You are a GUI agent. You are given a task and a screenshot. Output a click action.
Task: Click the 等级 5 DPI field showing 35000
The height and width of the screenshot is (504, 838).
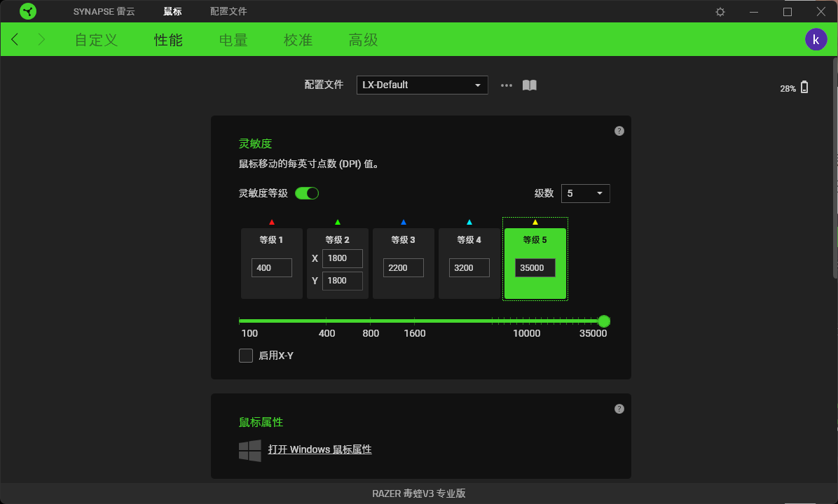coord(535,267)
